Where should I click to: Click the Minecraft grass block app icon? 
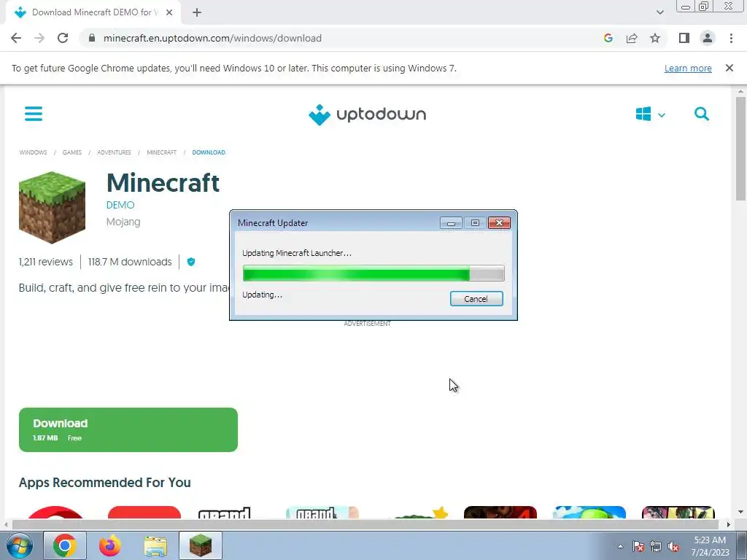point(52,208)
